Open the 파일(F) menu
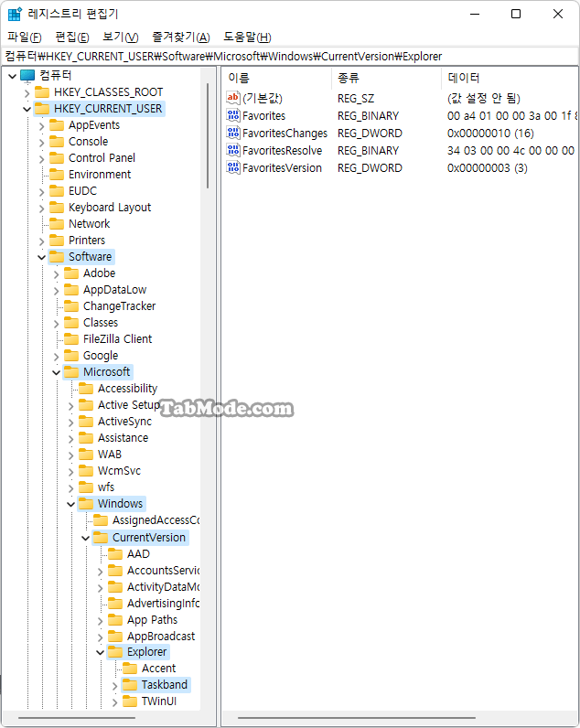580x728 pixels. click(24, 37)
